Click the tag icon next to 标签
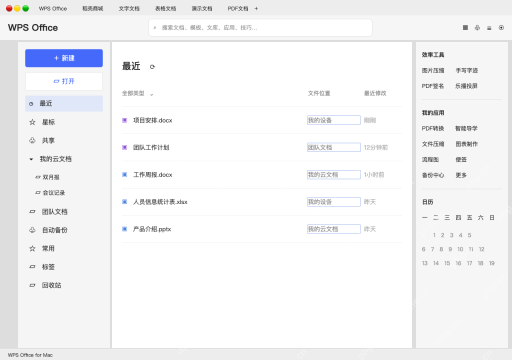The height and width of the screenshot is (360, 512). point(32,267)
